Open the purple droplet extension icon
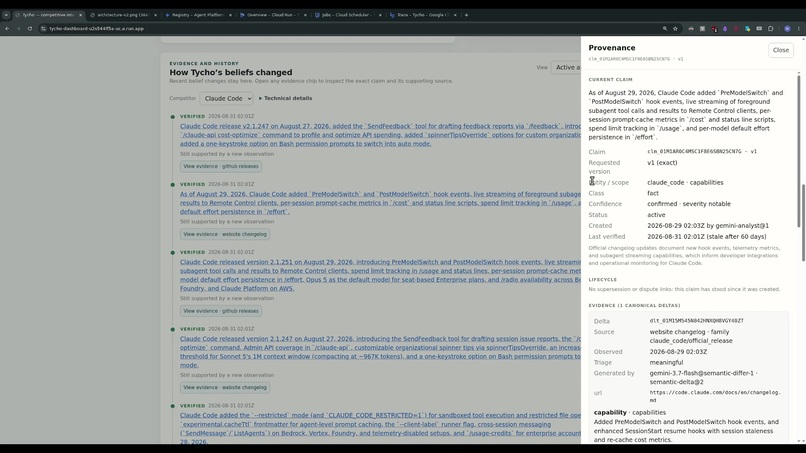 coord(725,29)
